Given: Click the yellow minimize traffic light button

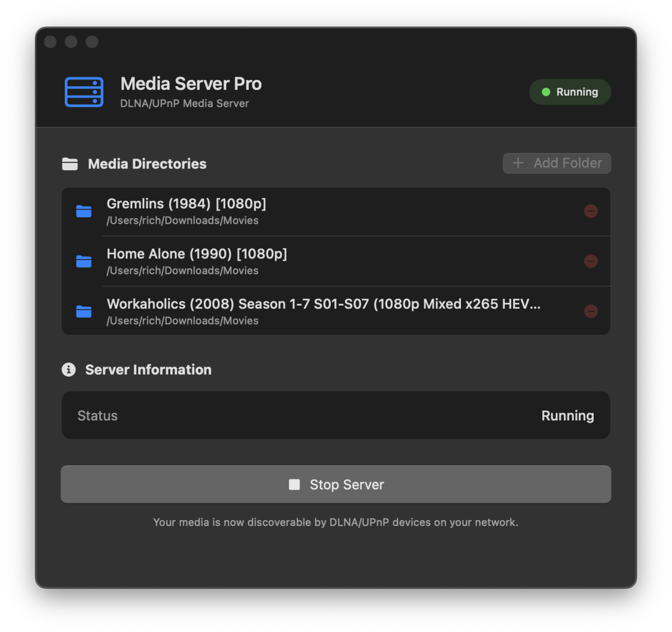Looking at the screenshot, I should pyautogui.click(x=71, y=41).
